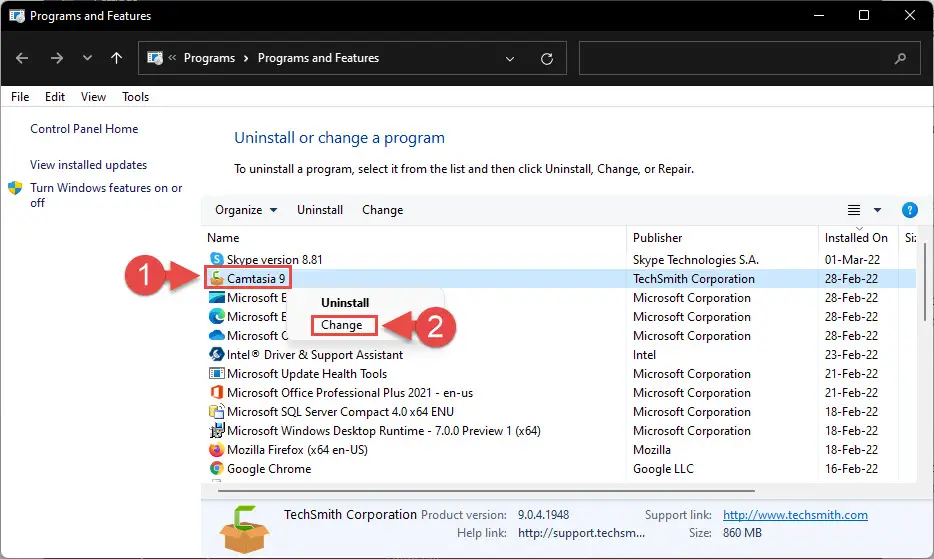Go up one level with up arrow
The height and width of the screenshot is (559, 934).
click(116, 58)
